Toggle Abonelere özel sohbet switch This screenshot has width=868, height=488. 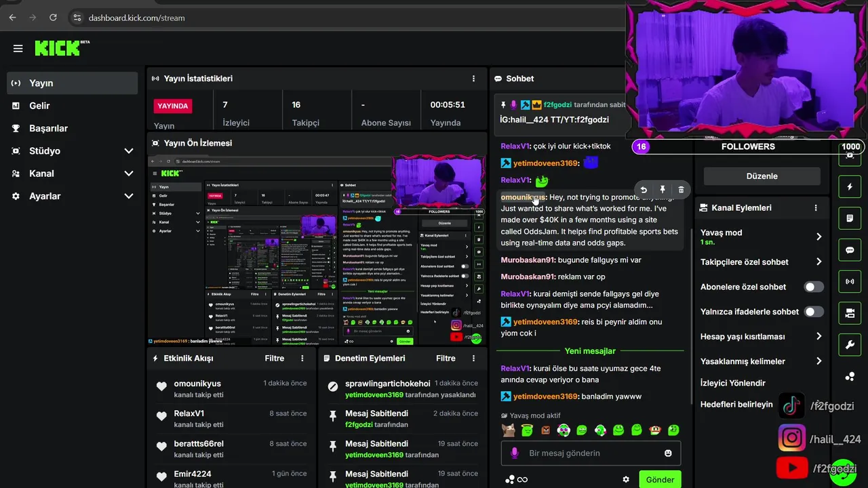point(814,287)
